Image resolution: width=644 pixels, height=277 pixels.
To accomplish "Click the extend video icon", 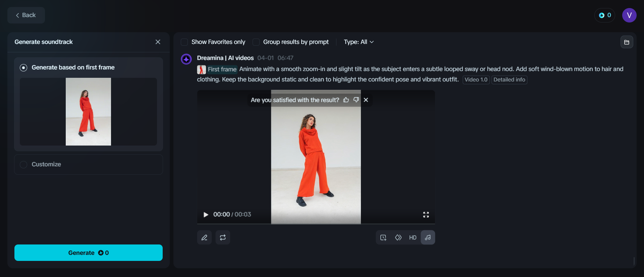I will pyautogui.click(x=383, y=237).
